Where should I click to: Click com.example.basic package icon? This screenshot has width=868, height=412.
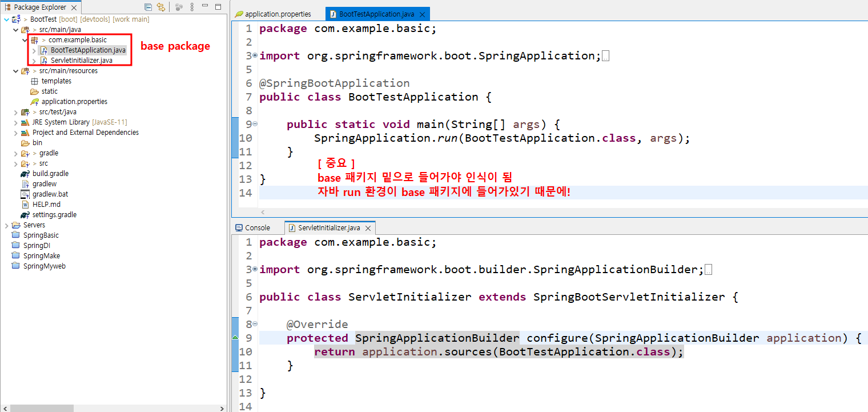[x=34, y=40]
